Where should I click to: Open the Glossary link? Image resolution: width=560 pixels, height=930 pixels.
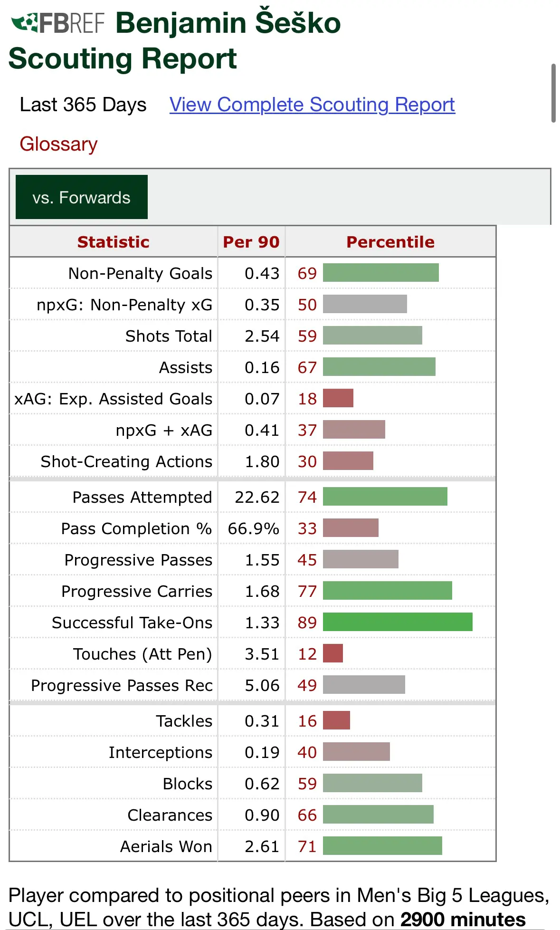58,144
